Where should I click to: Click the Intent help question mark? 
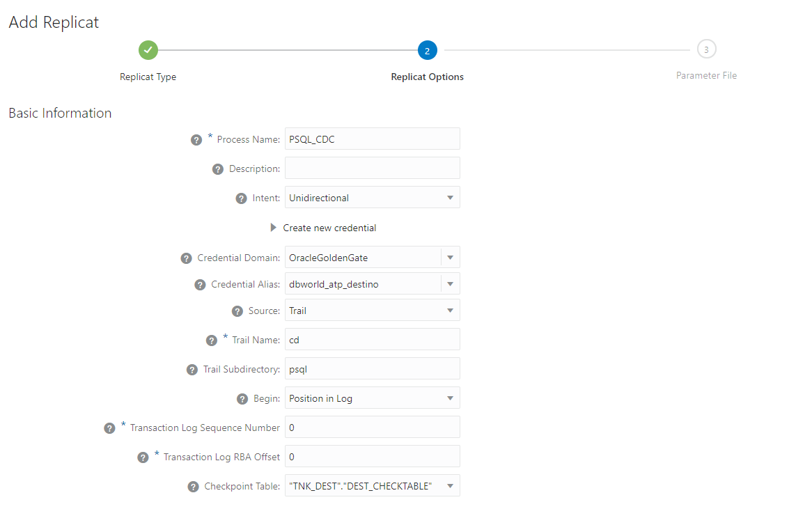(x=242, y=198)
